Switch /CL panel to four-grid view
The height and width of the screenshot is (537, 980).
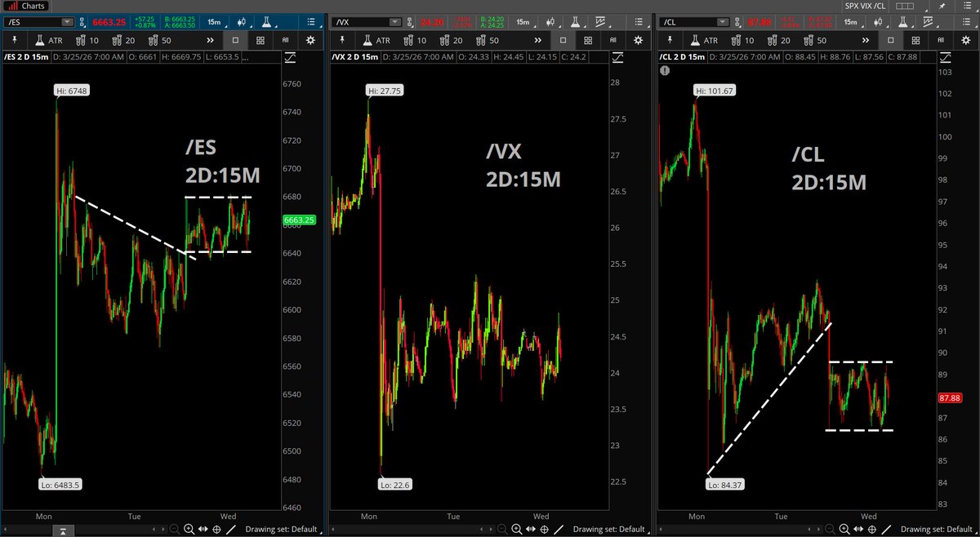(915, 40)
